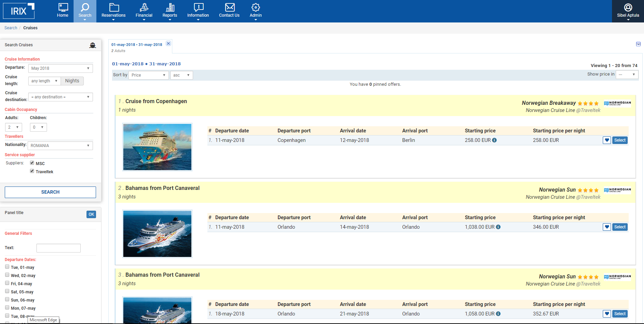Show price info for 258.00 EUR
Image resolution: width=644 pixels, height=324 pixels.
(x=494, y=140)
